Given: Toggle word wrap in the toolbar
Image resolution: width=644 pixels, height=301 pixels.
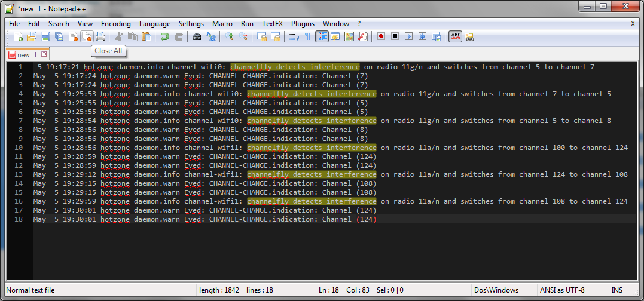Looking at the screenshot, I should [294, 37].
